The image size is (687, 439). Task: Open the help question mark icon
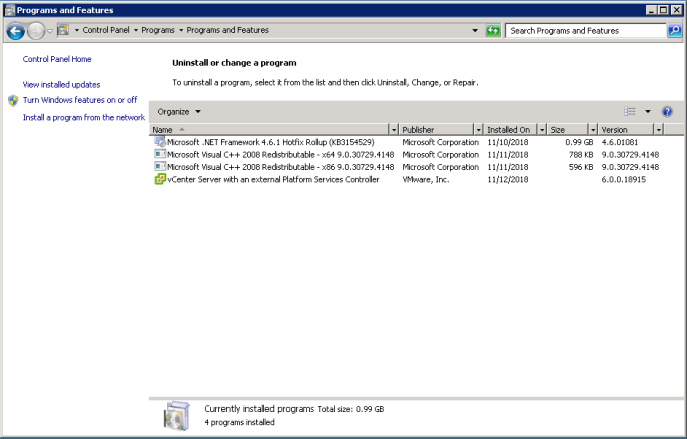(667, 112)
